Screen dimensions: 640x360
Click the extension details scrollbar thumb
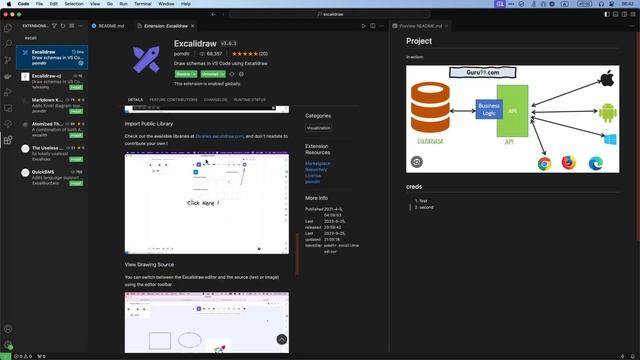pyautogui.click(x=297, y=253)
